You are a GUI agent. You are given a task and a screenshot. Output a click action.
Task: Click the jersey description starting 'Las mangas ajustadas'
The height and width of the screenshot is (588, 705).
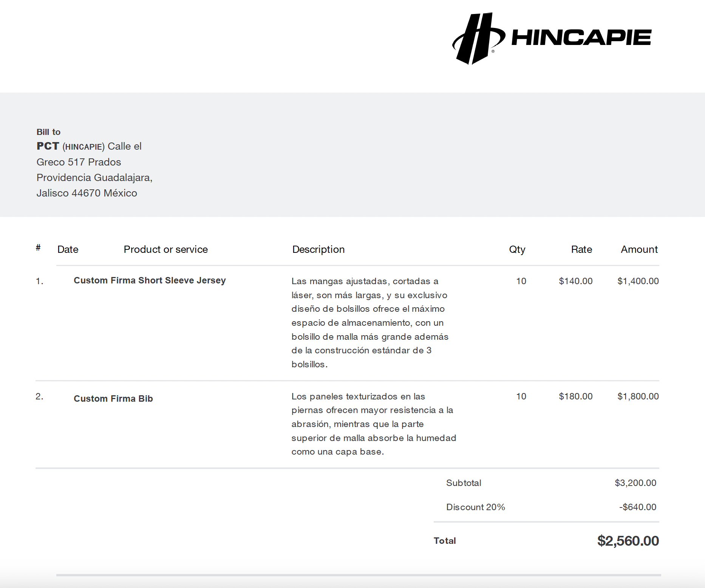(x=370, y=323)
